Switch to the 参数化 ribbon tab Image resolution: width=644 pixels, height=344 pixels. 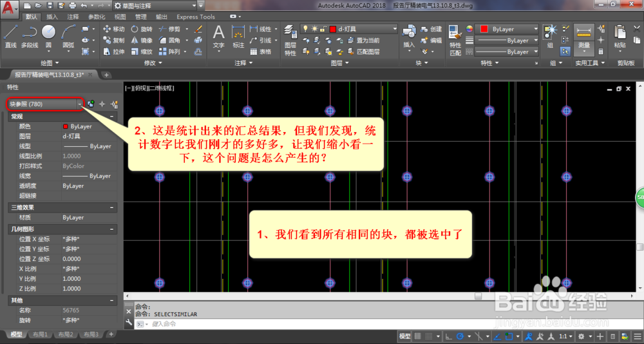(x=97, y=17)
